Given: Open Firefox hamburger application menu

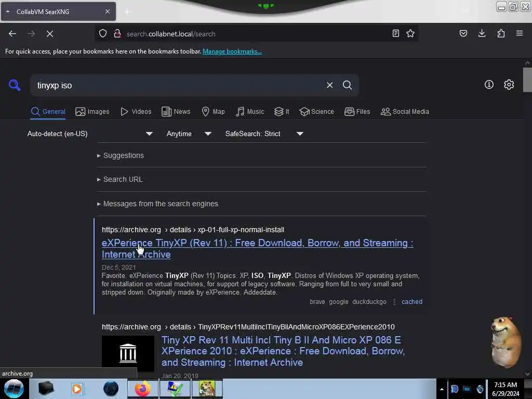Looking at the screenshot, I should (520, 33).
